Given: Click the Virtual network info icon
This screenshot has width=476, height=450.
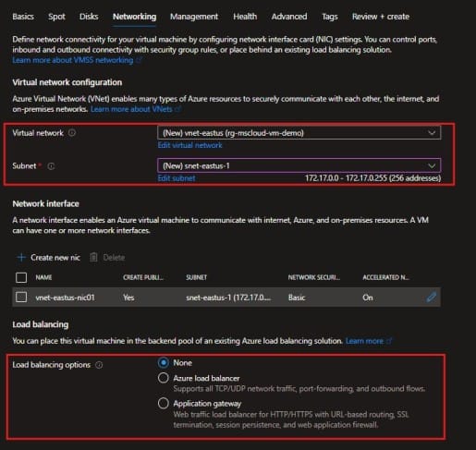Looking at the screenshot, I should click(x=72, y=133).
